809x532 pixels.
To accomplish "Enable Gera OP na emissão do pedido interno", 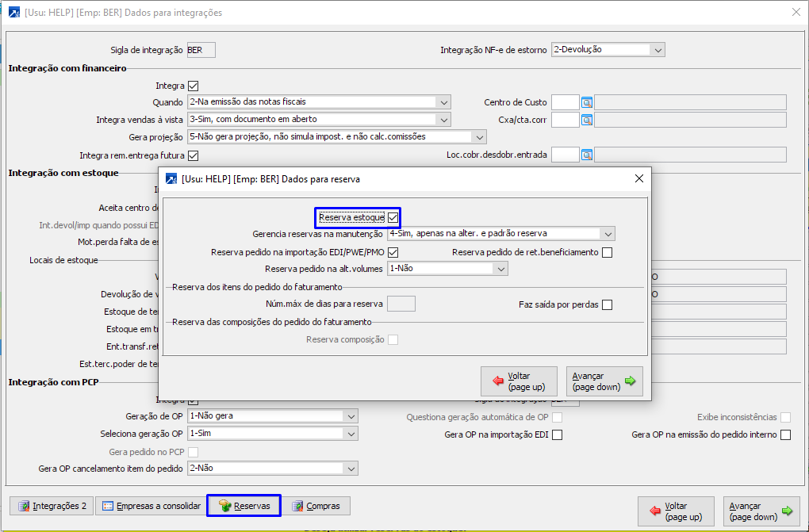I will point(785,435).
